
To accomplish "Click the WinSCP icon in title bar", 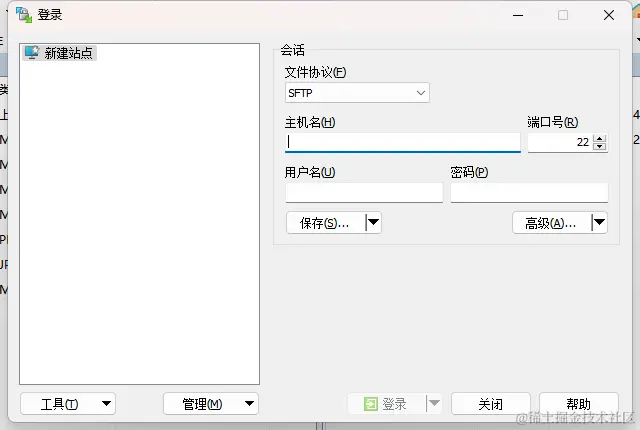I will tap(24, 15).
